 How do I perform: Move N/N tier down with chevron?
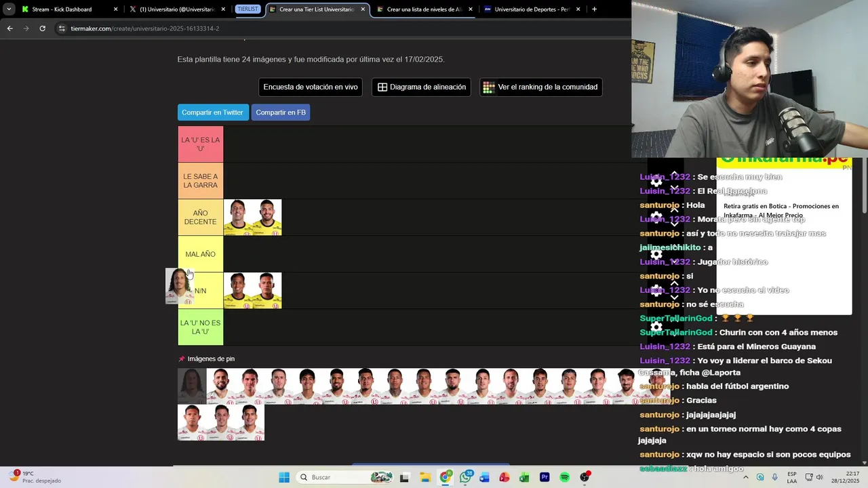coord(674,298)
